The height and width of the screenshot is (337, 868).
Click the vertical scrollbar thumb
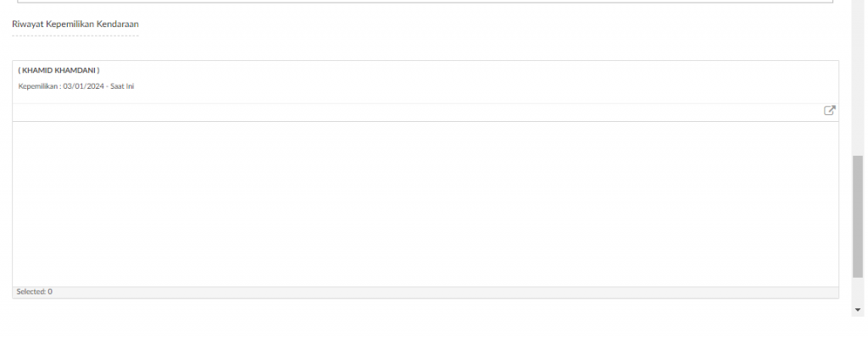click(x=858, y=217)
